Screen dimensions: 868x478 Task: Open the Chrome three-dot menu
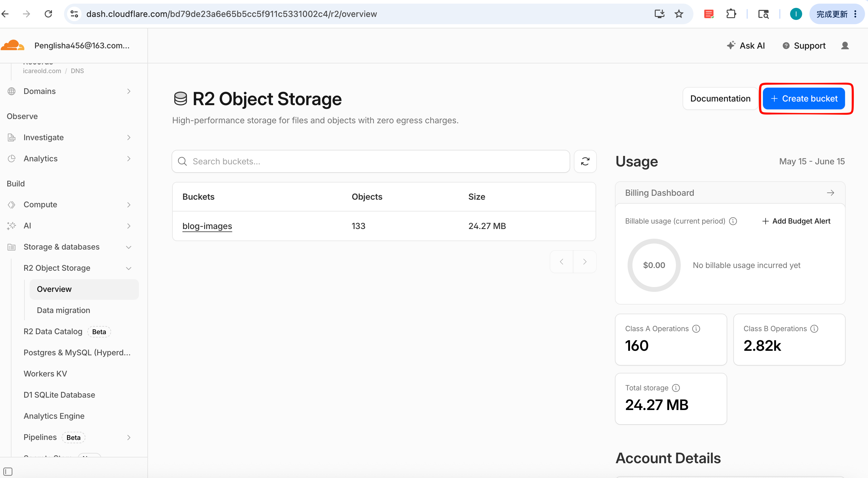855,14
